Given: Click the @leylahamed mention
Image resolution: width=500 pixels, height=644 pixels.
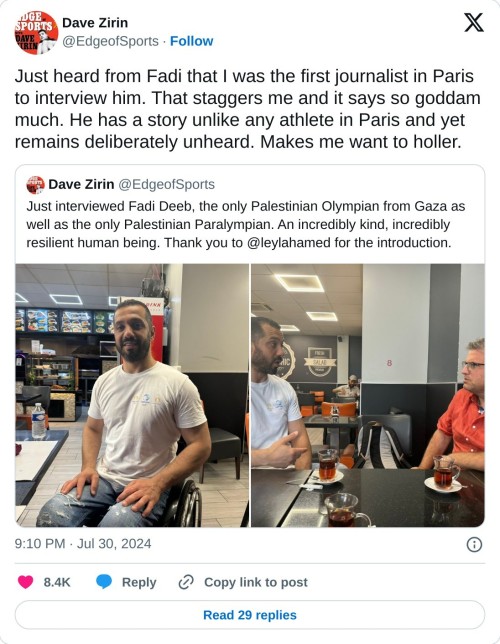Looking at the screenshot, I should click(x=289, y=243).
